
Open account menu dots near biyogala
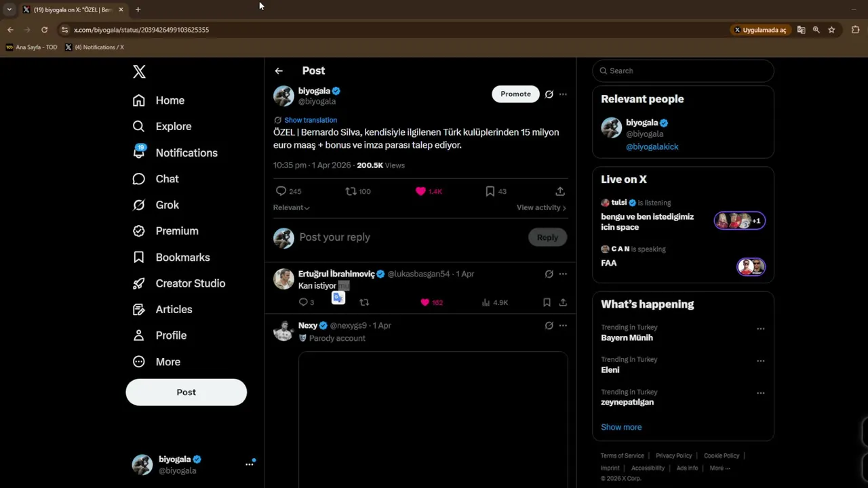(x=250, y=464)
